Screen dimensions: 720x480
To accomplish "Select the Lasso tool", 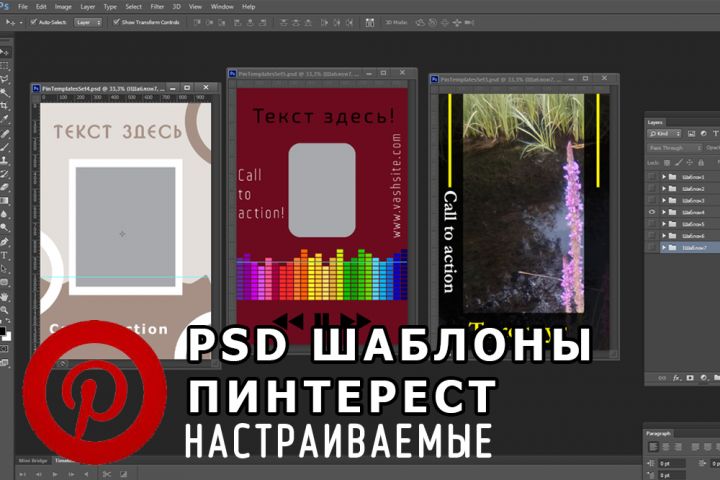I will click(x=4, y=79).
